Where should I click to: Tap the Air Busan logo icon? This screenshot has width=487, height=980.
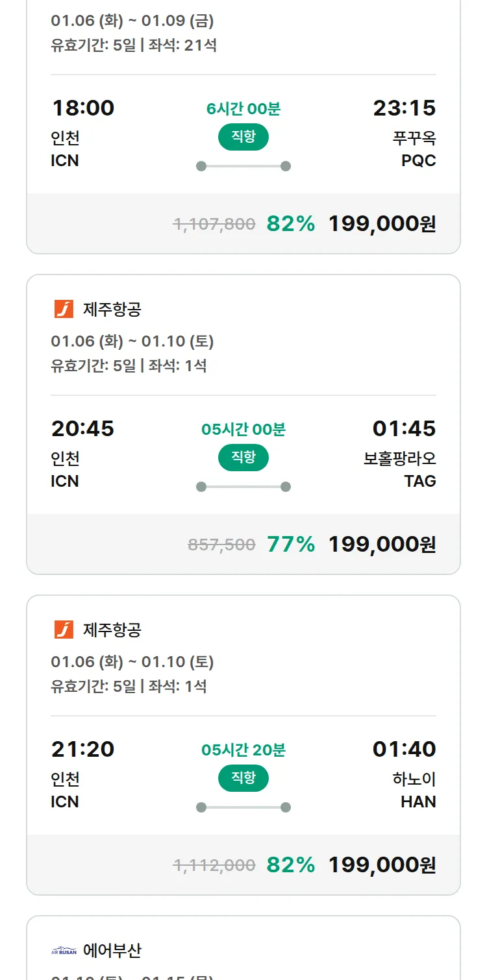coord(64,951)
